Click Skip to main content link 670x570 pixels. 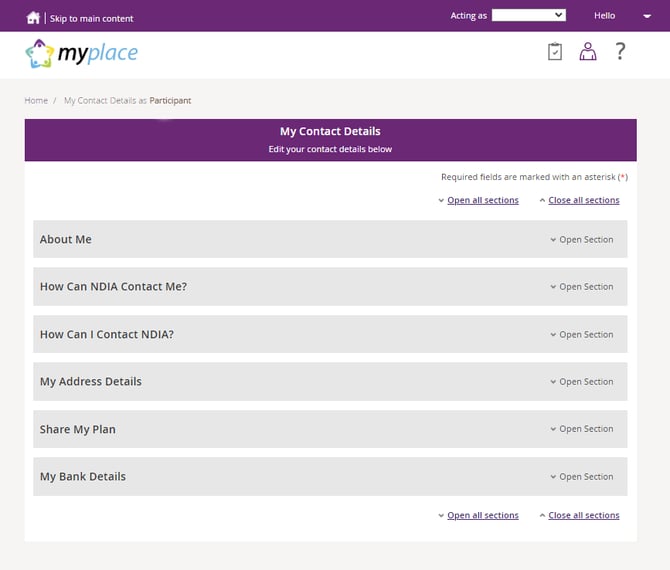tap(91, 18)
